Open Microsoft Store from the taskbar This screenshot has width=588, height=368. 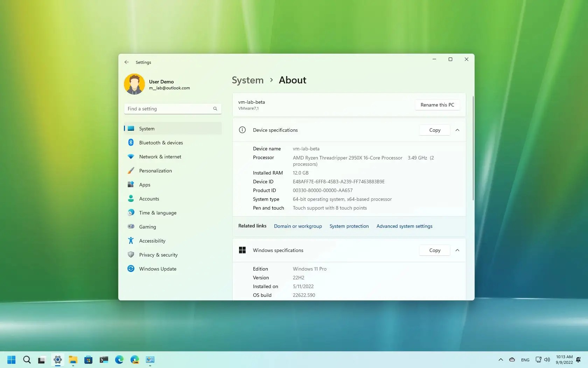click(x=88, y=360)
